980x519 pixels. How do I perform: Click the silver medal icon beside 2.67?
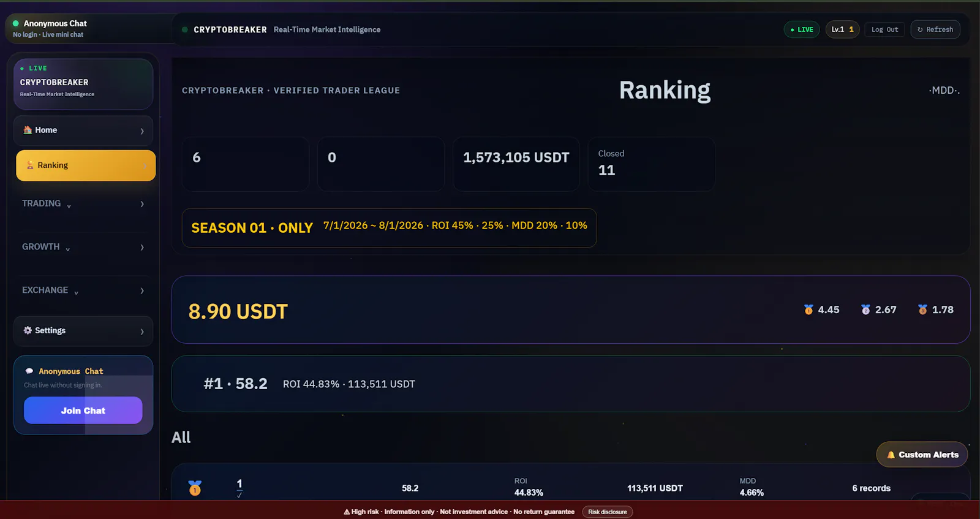[865, 309]
